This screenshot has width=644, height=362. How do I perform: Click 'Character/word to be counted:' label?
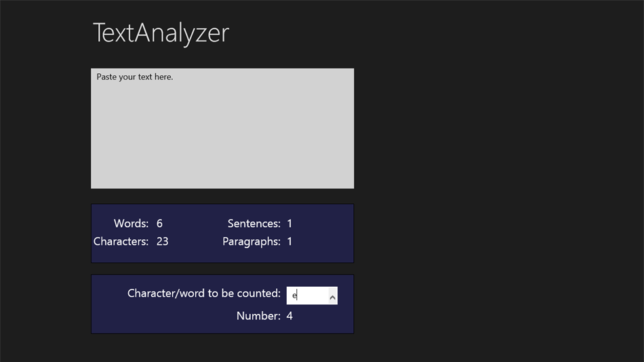point(204,294)
